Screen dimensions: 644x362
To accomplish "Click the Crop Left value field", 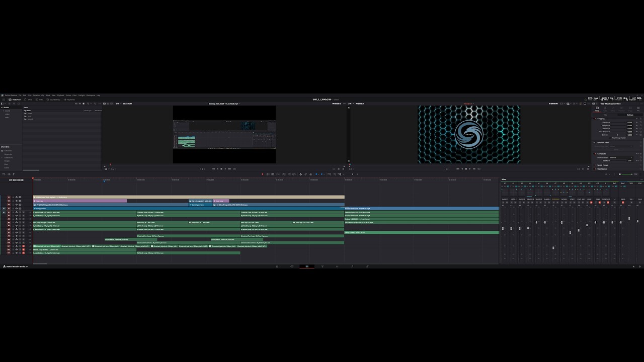I will point(629,122).
